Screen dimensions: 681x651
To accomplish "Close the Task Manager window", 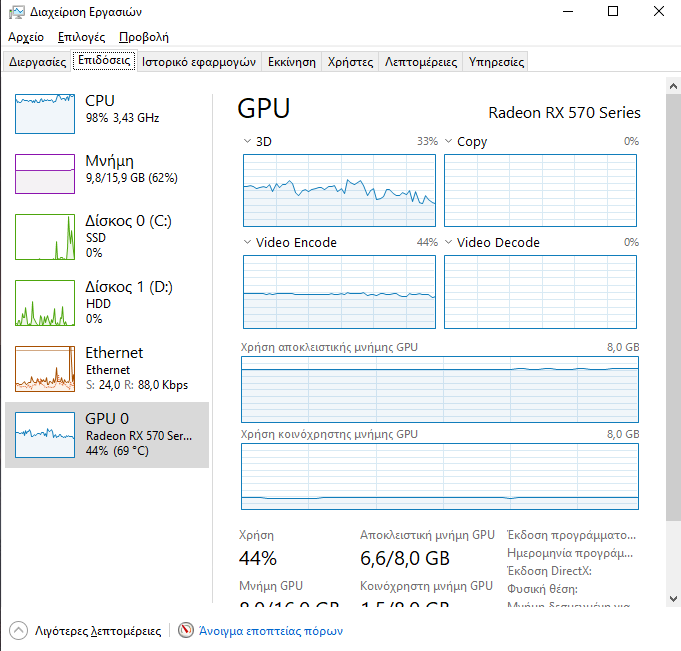I will click(x=659, y=11).
